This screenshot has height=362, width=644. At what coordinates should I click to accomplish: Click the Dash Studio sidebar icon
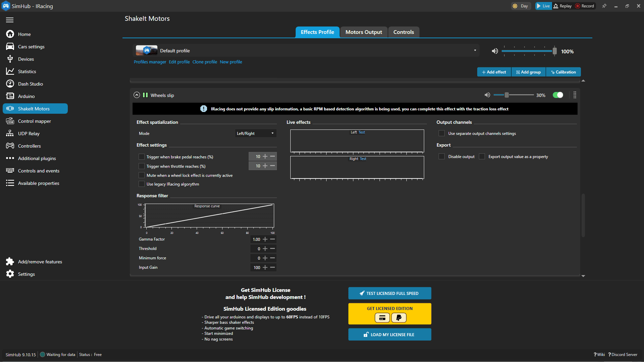[x=10, y=84]
